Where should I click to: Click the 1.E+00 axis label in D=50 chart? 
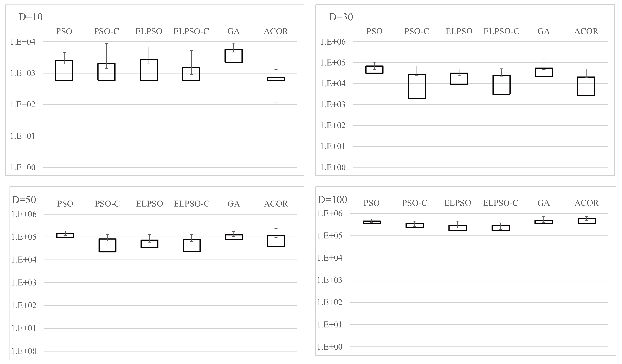[x=24, y=351]
